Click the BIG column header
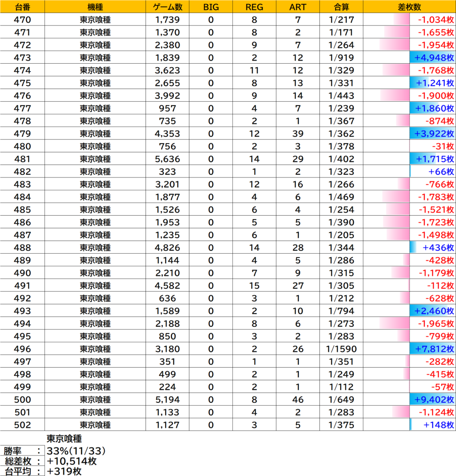Image resolution: width=456 pixels, height=476 pixels. click(211, 7)
